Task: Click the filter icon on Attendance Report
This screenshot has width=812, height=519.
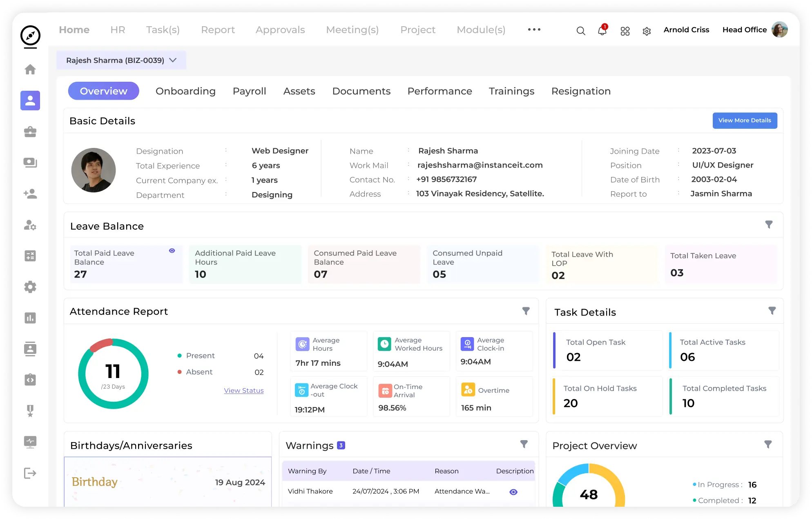Action: coord(526,311)
